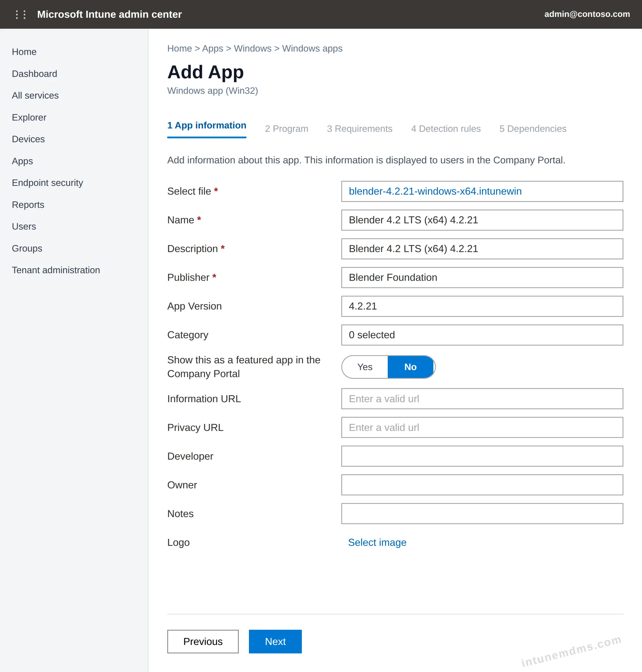
Task: Go to Apps in the breadcrumb
Action: (213, 48)
